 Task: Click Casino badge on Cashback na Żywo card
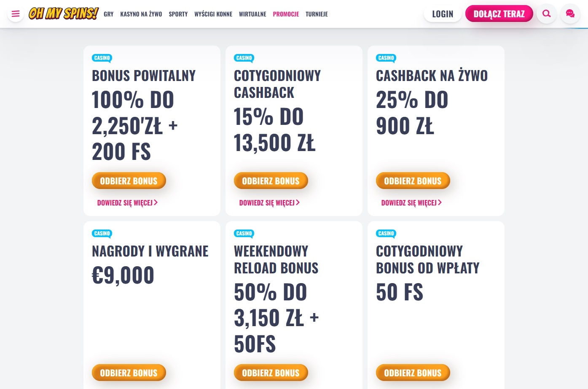pyautogui.click(x=386, y=58)
